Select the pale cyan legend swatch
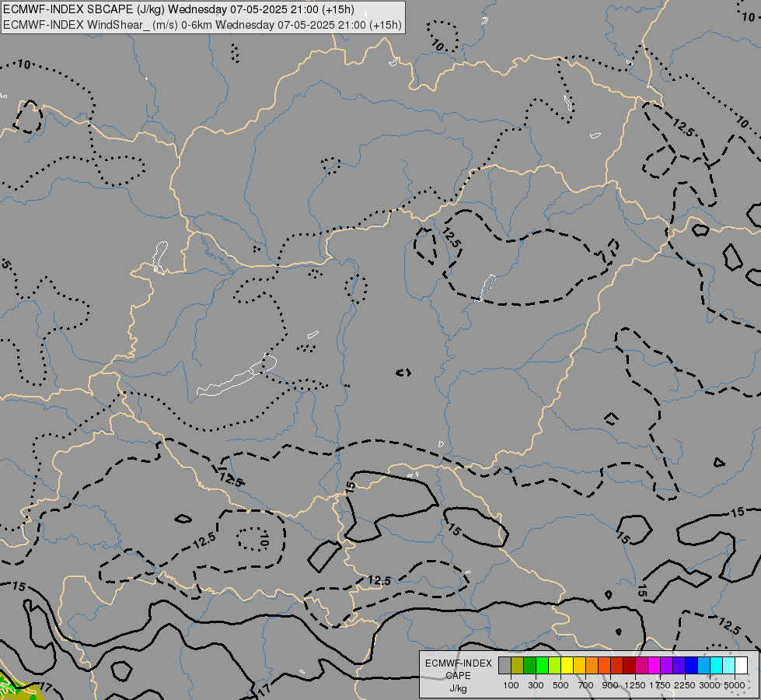761x700 pixels. tap(729, 665)
